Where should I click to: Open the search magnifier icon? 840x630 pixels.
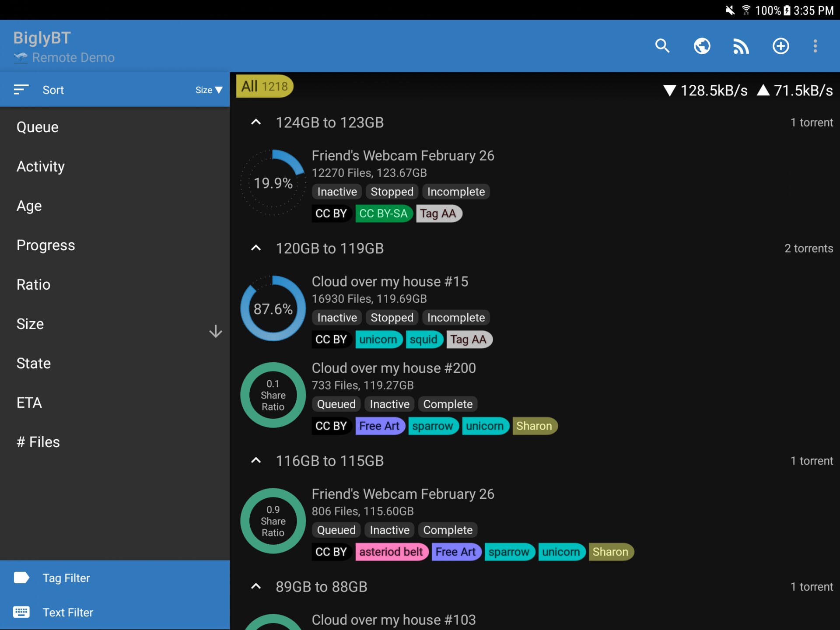[x=662, y=46]
